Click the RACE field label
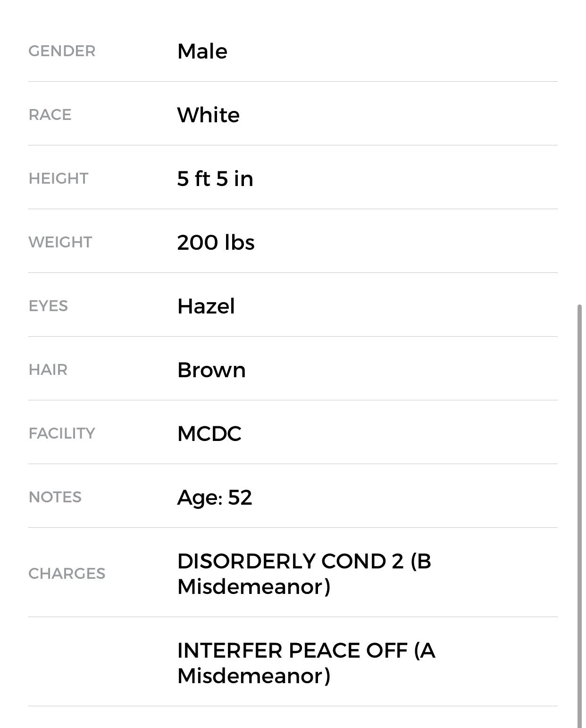The height and width of the screenshot is (728, 586). (50, 115)
